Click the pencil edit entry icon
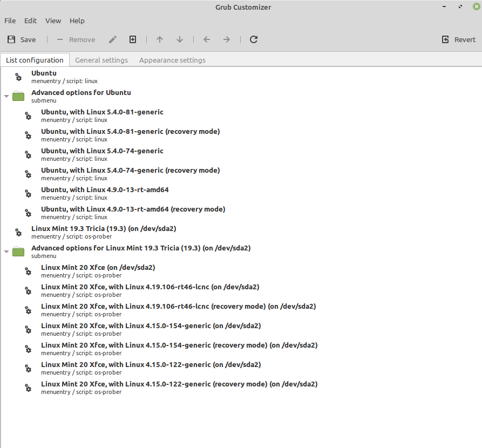 point(113,39)
